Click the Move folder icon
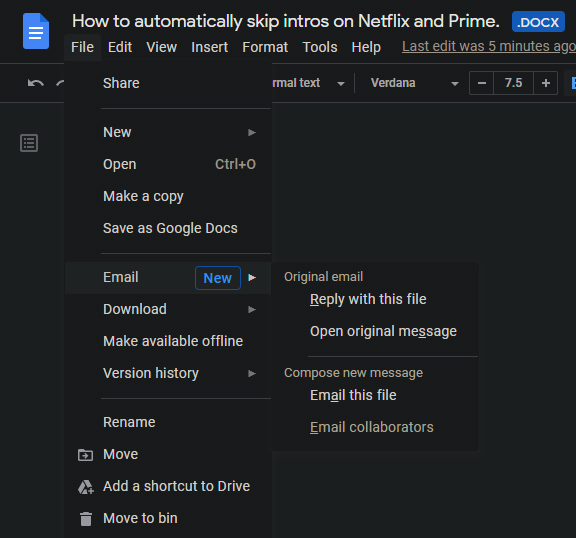Viewport: 576px width, 538px height. 85,455
